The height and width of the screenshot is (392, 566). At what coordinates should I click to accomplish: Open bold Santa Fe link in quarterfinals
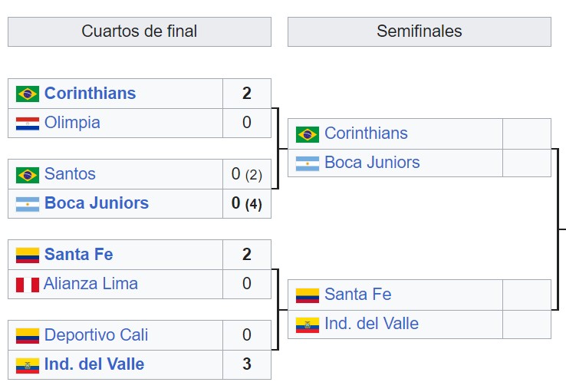[x=79, y=254]
